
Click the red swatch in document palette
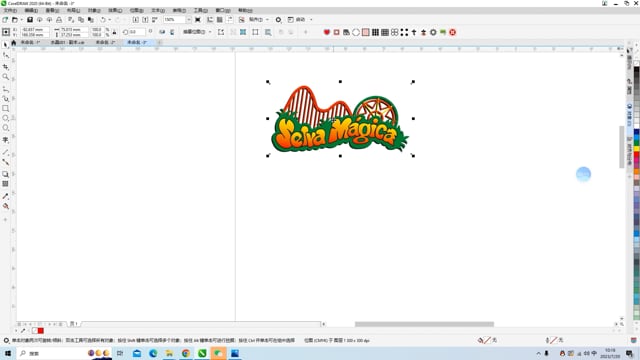[41, 331]
